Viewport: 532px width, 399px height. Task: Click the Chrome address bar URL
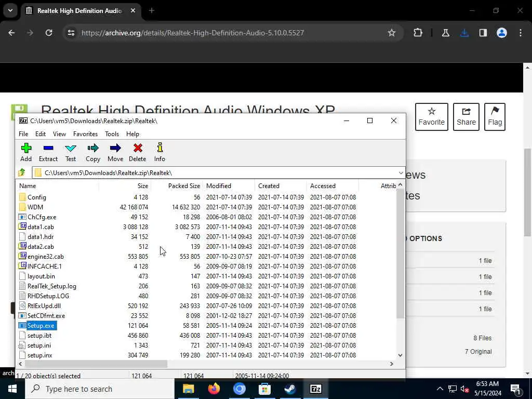point(193,33)
